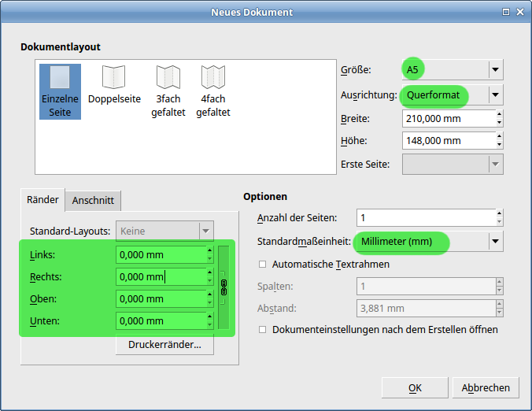532x411 pixels.
Task: Open the Druckerränder button
Action: click(164, 345)
